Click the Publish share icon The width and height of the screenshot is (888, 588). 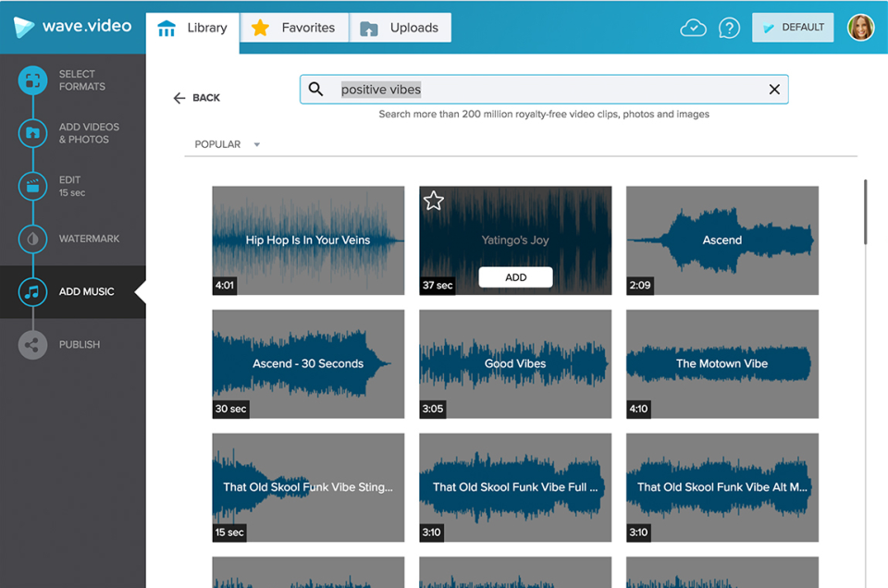pos(32,345)
